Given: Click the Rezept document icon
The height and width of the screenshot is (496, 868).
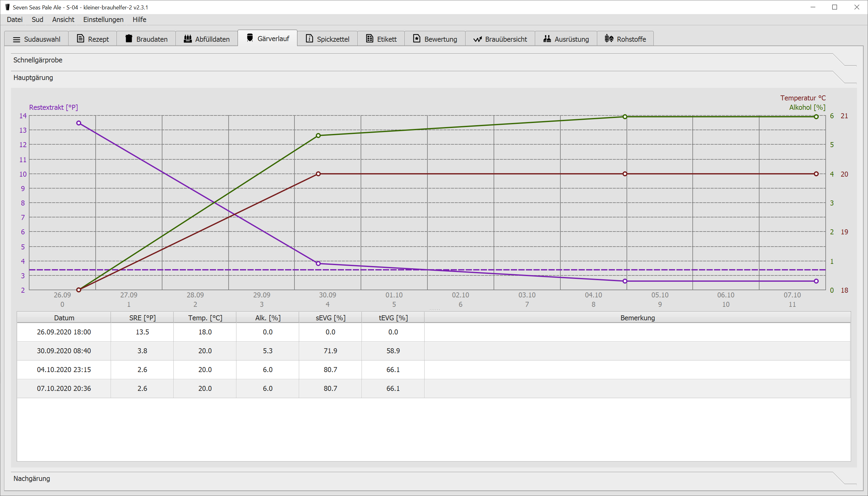Looking at the screenshot, I should click(80, 39).
